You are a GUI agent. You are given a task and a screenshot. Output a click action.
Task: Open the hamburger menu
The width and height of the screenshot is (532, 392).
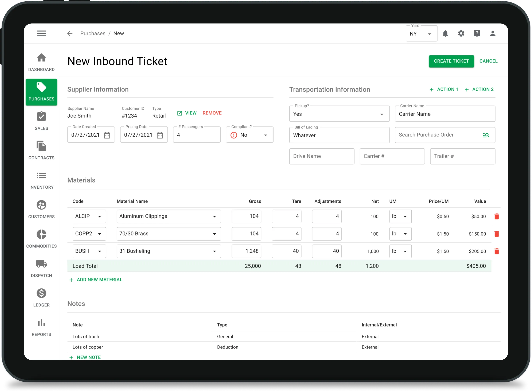point(41,33)
